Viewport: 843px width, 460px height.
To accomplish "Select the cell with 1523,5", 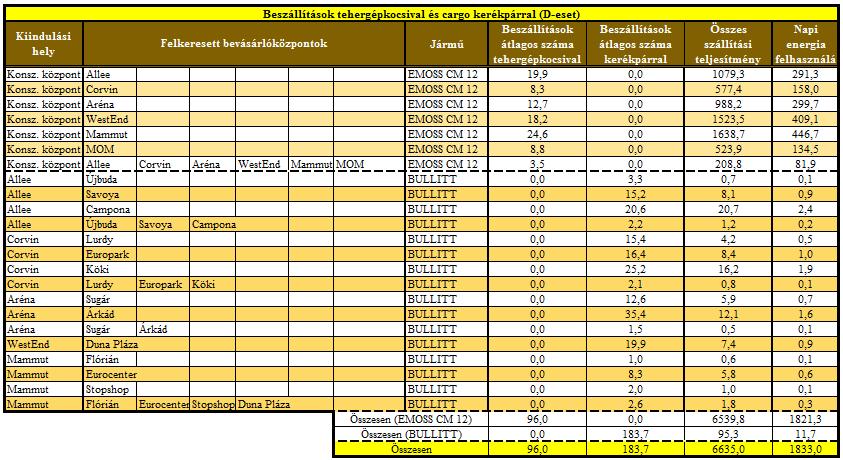I will point(728,119).
